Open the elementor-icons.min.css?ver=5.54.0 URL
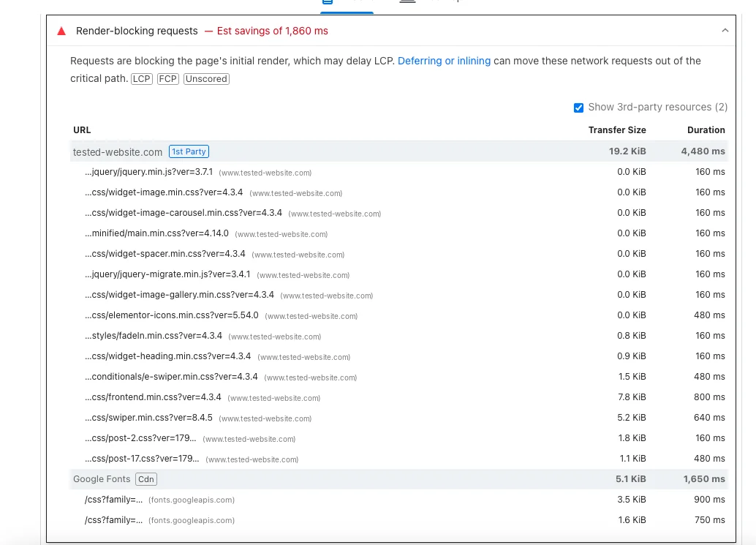 [172, 315]
